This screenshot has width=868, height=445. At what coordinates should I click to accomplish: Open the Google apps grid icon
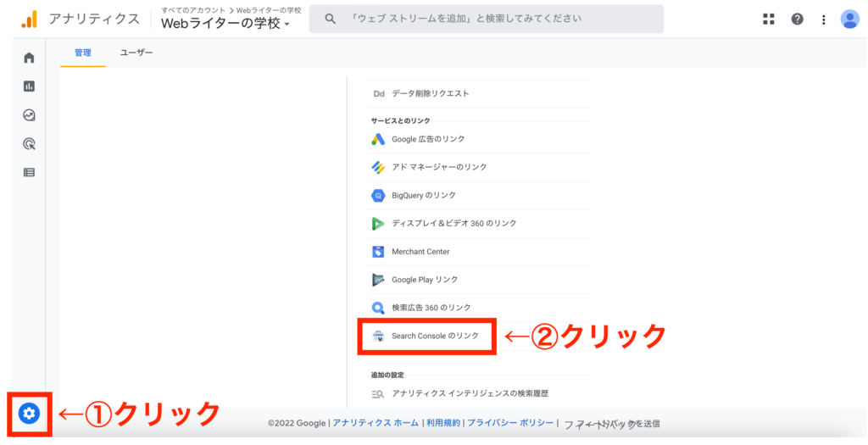(768, 19)
